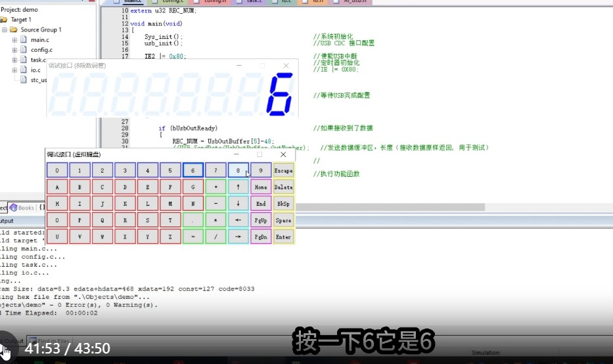Click the right arrow key on virtual keyboard
This screenshot has width=613, height=364.
pyautogui.click(x=238, y=237)
